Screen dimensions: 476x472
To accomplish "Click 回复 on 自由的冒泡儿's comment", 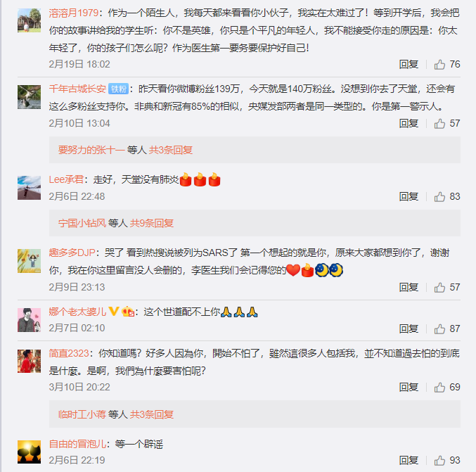I will point(409,461).
